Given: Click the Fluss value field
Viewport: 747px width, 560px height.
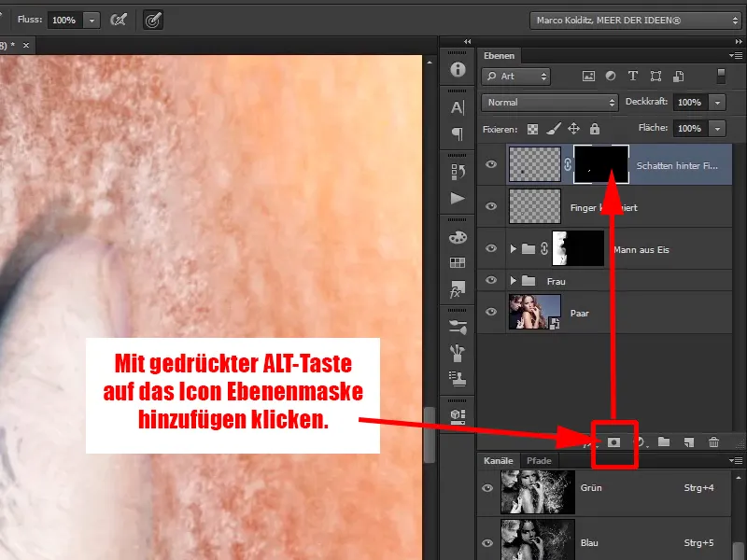Looking at the screenshot, I should pyautogui.click(x=65, y=21).
